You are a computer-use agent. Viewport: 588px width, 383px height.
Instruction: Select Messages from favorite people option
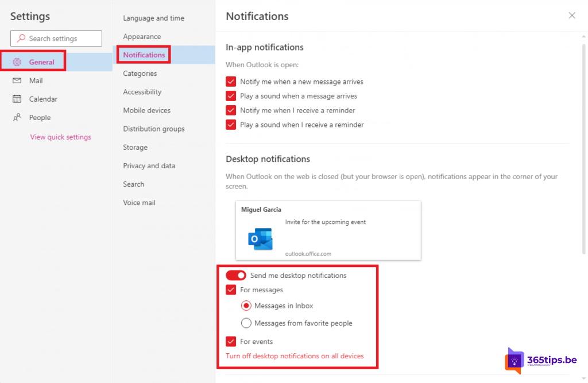(246, 323)
